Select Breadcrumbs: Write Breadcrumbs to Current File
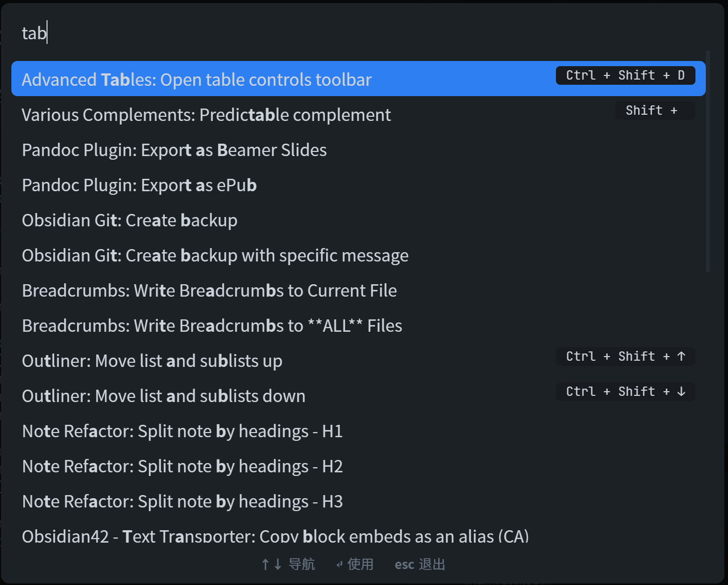Viewport: 728px width, 585px height. [x=209, y=290]
